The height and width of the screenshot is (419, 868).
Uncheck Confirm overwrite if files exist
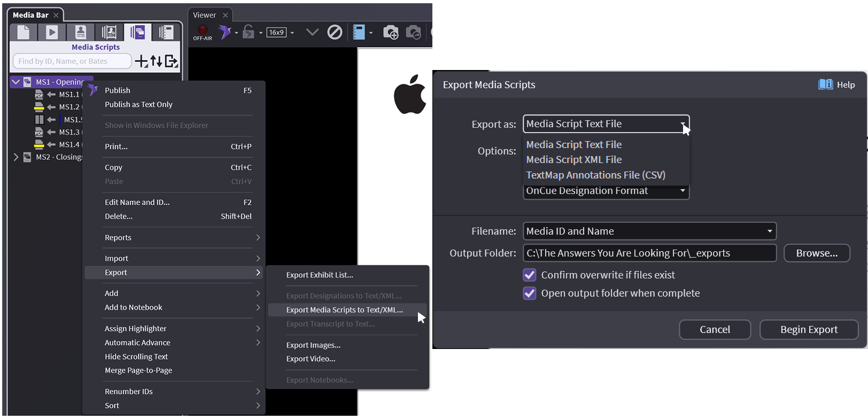pos(530,275)
